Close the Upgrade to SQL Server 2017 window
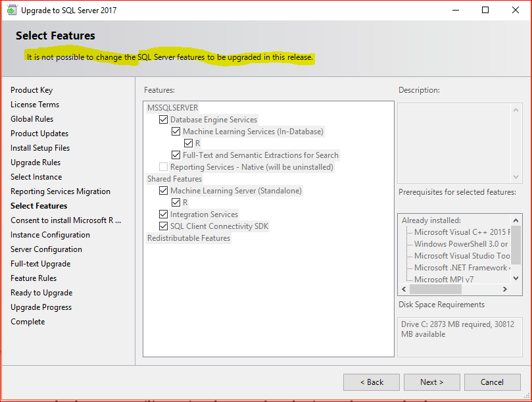Image resolution: width=532 pixels, height=402 pixels. (516, 10)
